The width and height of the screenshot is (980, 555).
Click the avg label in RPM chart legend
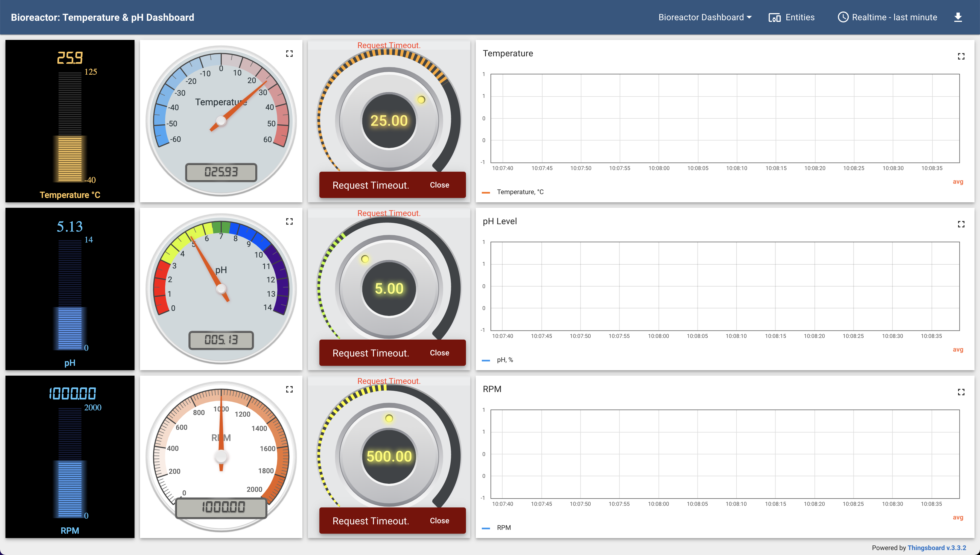[x=958, y=517]
